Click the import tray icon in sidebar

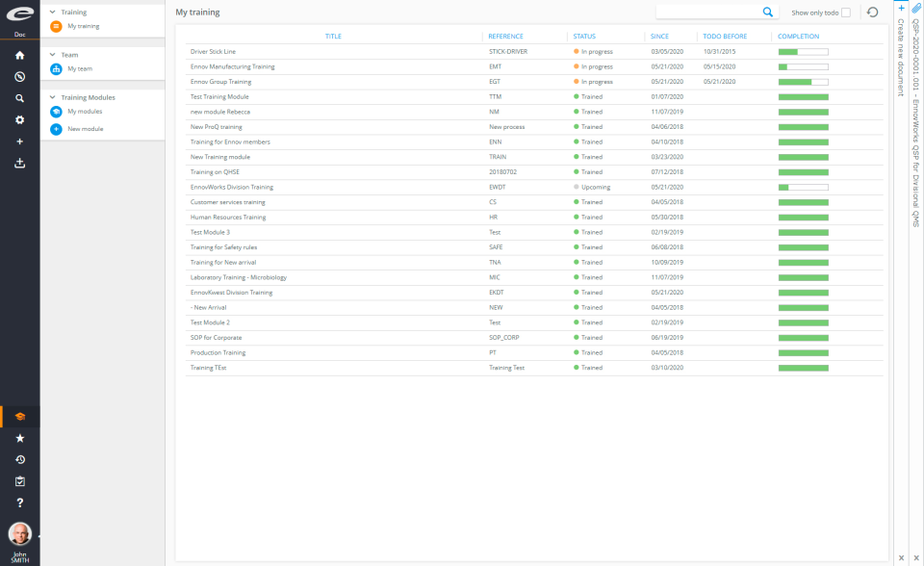pos(19,163)
